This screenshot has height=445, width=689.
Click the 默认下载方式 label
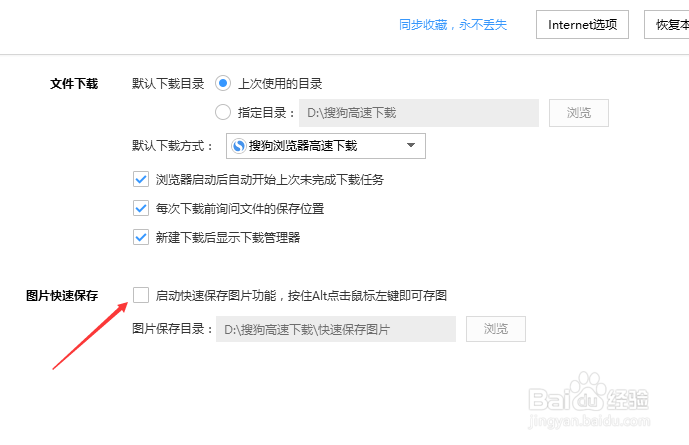(x=172, y=146)
